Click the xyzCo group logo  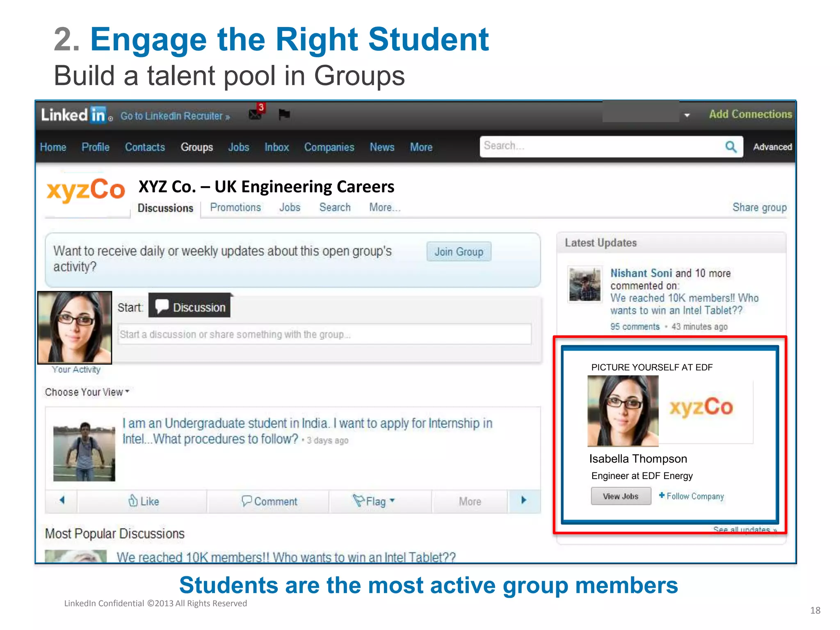[x=86, y=190]
